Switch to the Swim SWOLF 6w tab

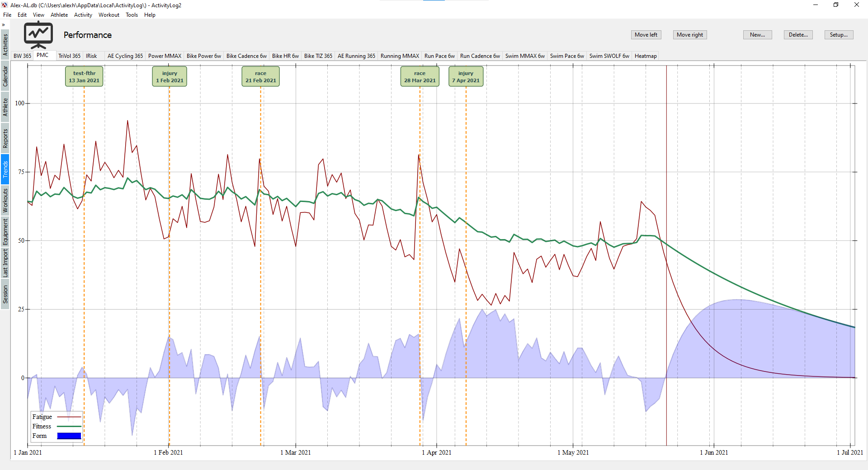coord(609,56)
